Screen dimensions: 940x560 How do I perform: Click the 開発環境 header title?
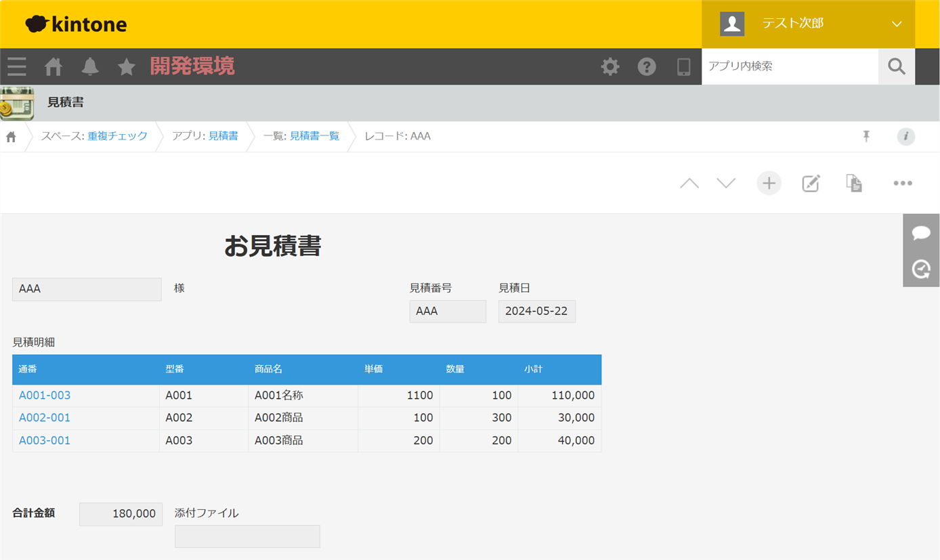click(192, 66)
